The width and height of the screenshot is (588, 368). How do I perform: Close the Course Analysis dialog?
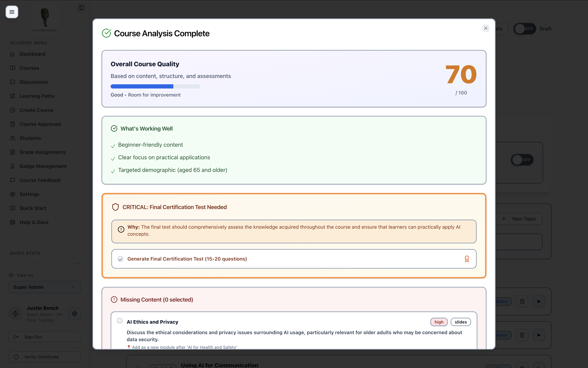pyautogui.click(x=485, y=28)
